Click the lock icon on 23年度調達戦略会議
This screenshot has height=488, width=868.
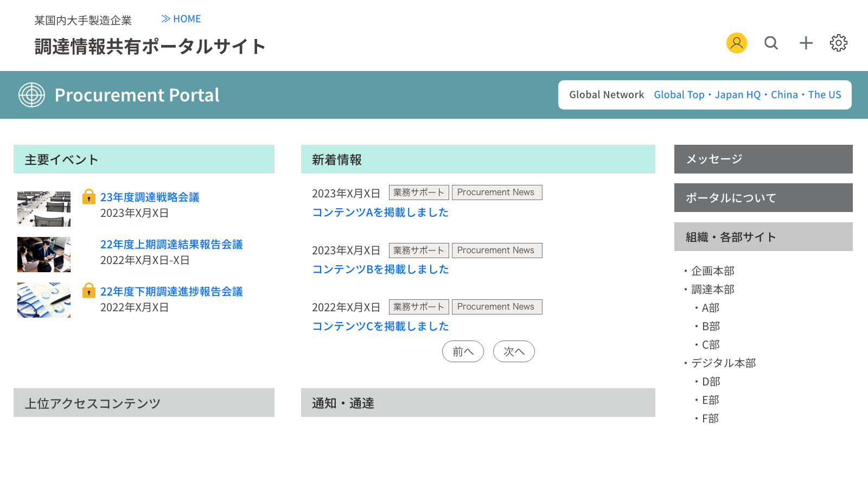(x=88, y=197)
